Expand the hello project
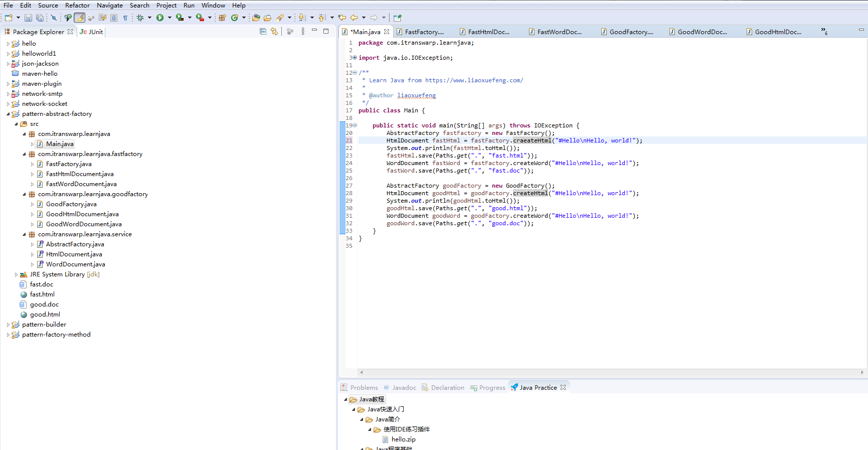 [8, 44]
